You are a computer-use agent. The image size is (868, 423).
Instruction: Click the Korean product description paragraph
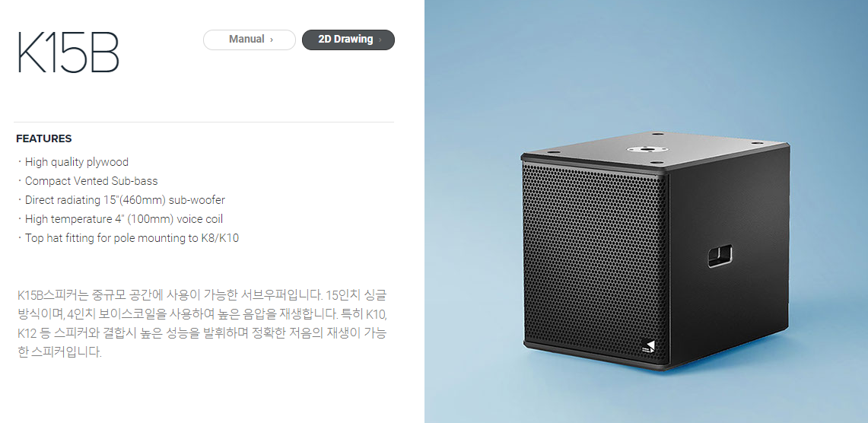(202, 323)
